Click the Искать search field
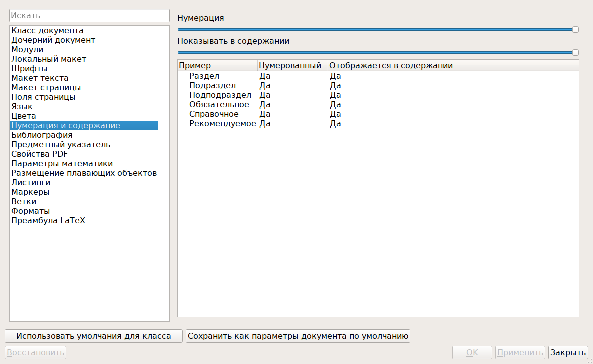 click(x=89, y=16)
